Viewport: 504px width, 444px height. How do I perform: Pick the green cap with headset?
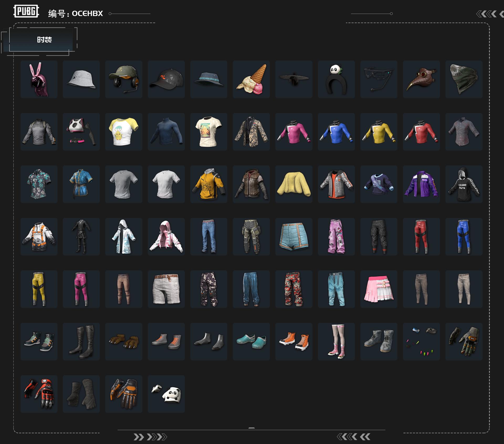(124, 79)
